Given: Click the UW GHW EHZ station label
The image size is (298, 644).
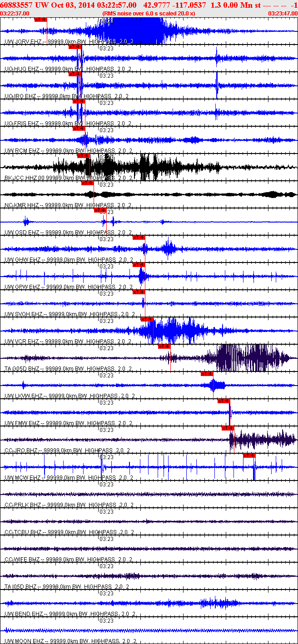Looking at the screenshot, I should pos(23,259).
